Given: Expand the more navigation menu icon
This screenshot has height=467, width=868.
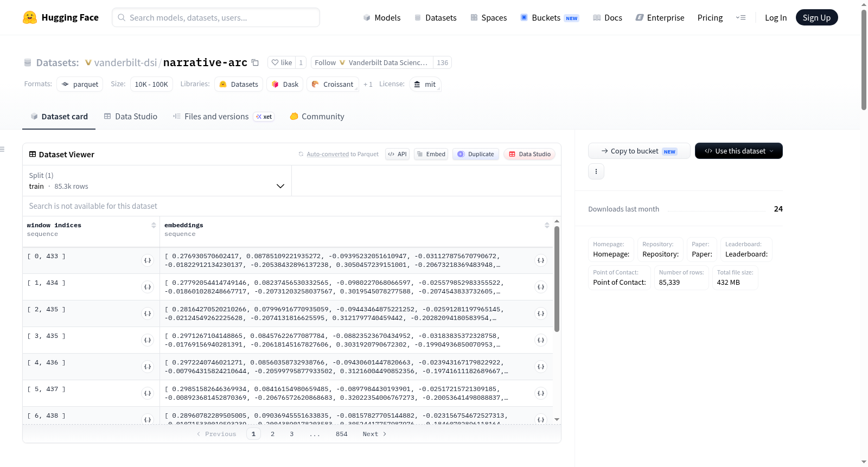Looking at the screenshot, I should tap(741, 17).
